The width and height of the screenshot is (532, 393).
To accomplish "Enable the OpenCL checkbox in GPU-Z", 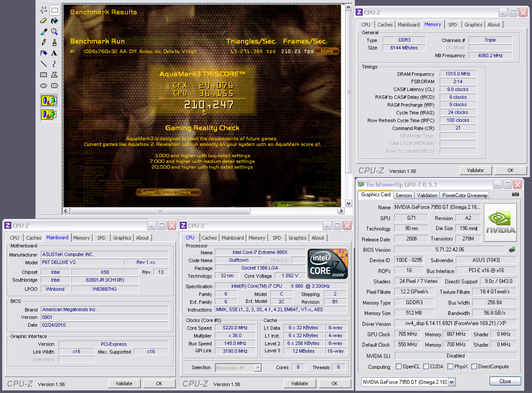I will (x=399, y=367).
